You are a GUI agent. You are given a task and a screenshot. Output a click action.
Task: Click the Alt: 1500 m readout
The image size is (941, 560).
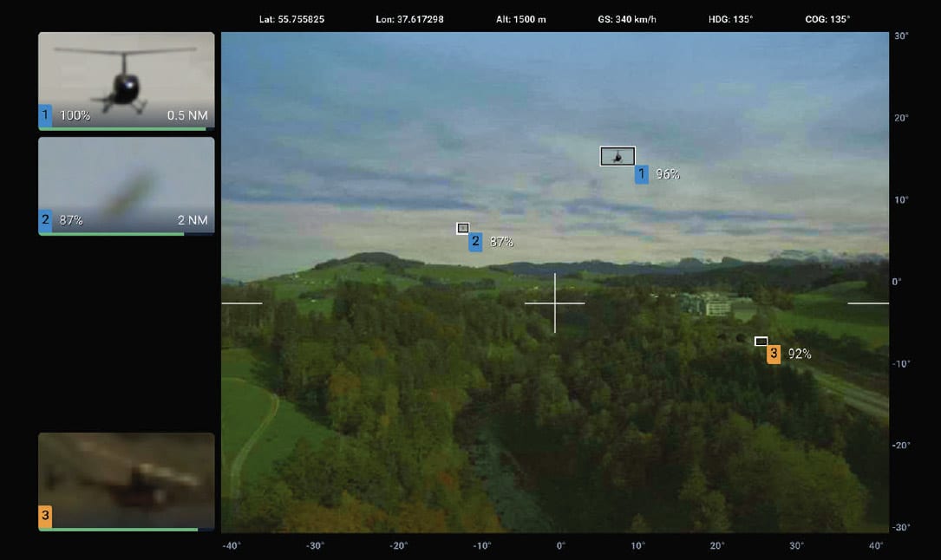(x=521, y=19)
